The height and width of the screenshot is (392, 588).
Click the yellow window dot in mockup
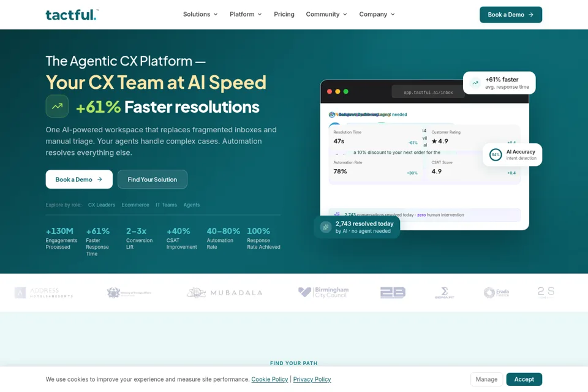[x=337, y=91]
